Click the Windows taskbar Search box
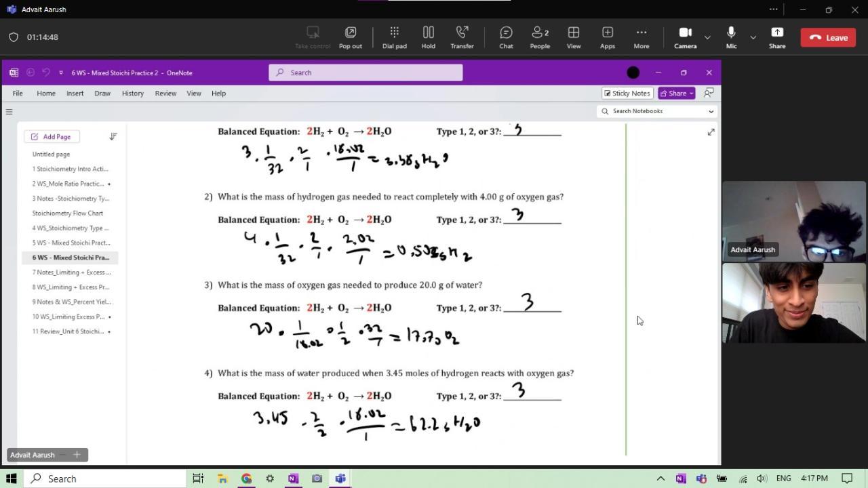Image resolution: width=868 pixels, height=488 pixels. click(105, 479)
